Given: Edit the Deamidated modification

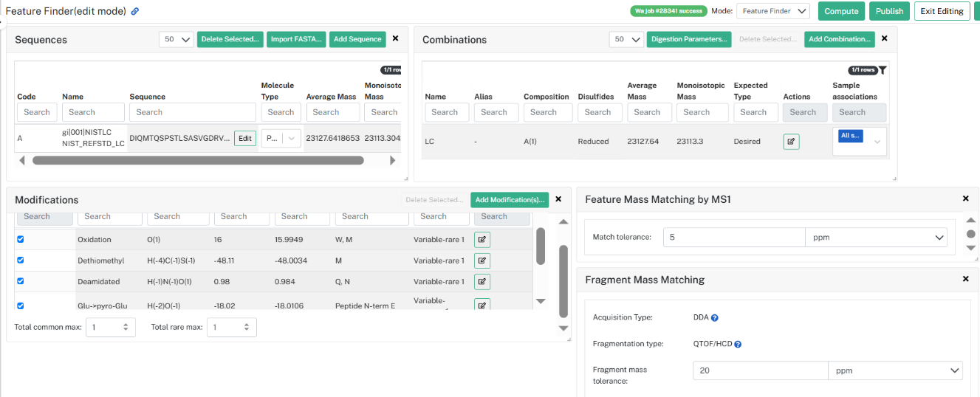Looking at the screenshot, I should pyautogui.click(x=482, y=281).
